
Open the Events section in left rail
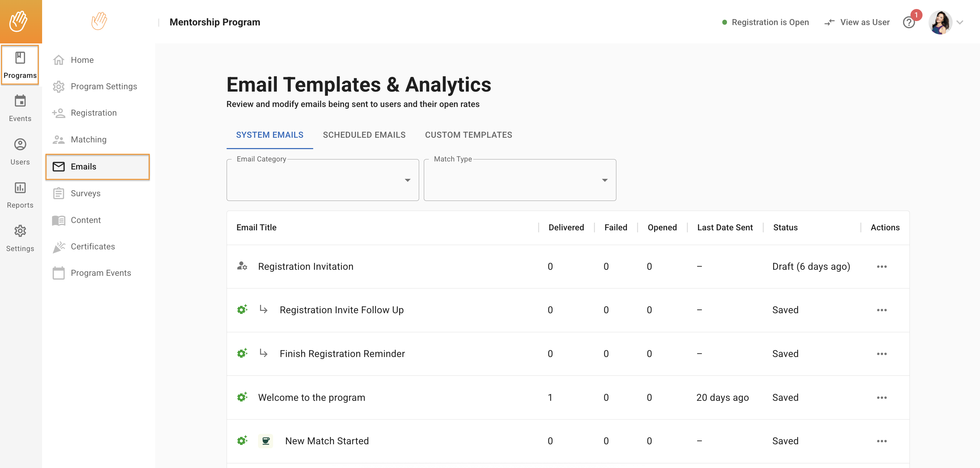20,108
